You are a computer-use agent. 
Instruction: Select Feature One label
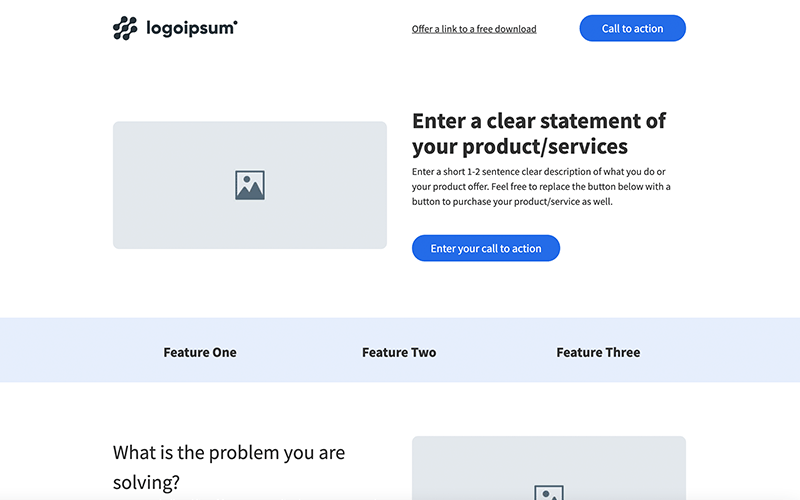pyautogui.click(x=200, y=352)
